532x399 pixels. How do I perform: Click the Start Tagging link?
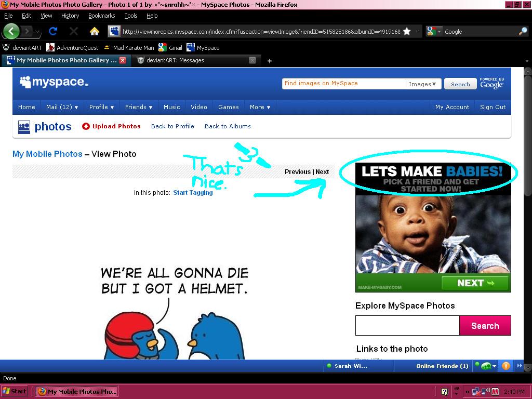click(x=193, y=193)
